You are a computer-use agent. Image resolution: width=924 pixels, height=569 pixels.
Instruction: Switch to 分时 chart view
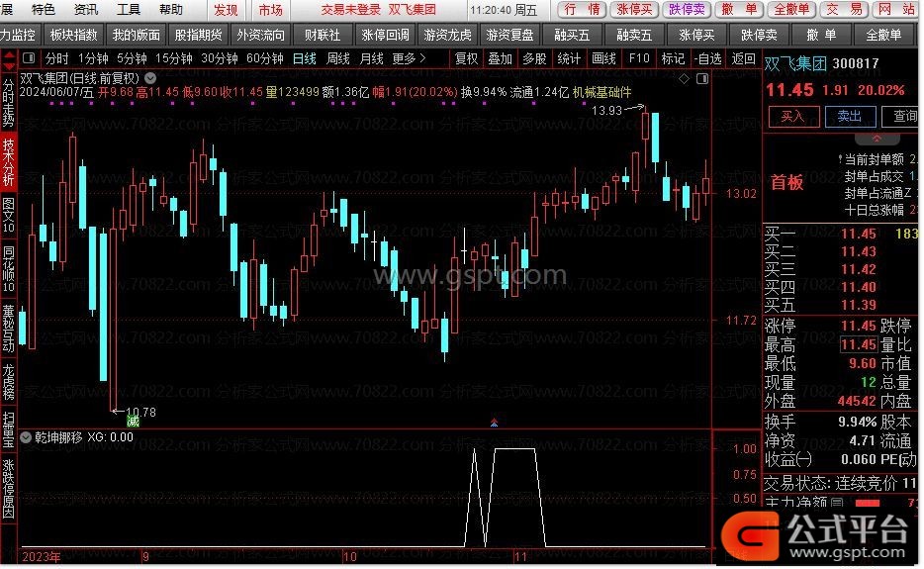(57, 59)
